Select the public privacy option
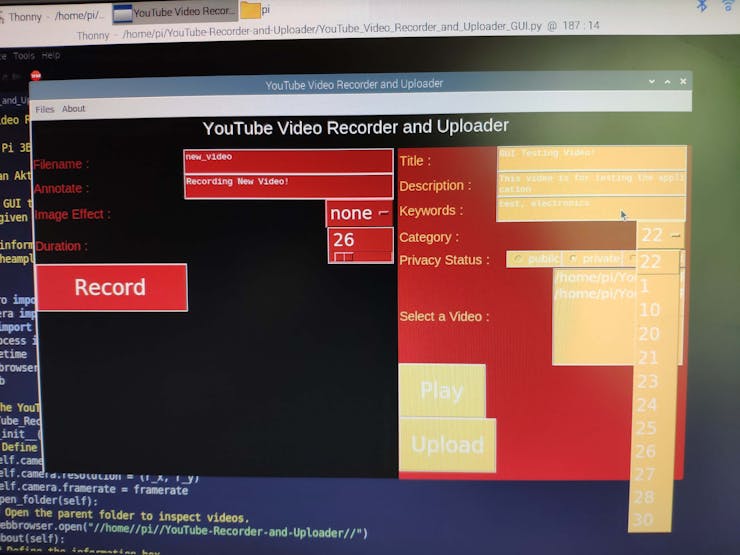The image size is (740, 555). point(535,259)
